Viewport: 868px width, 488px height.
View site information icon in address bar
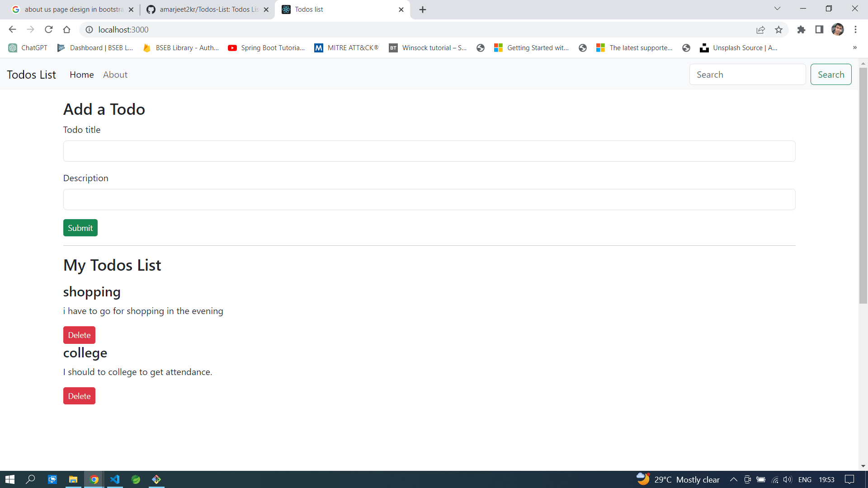[90, 29]
